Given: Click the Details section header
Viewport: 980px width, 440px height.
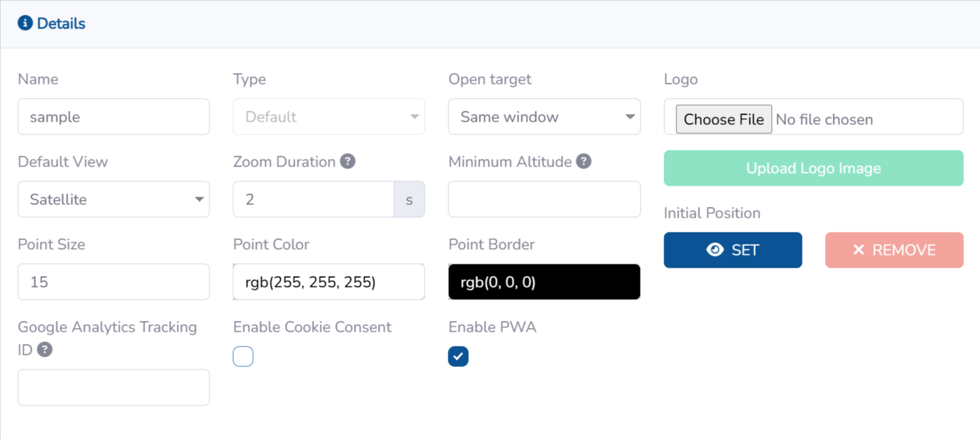Looking at the screenshot, I should 61,24.
